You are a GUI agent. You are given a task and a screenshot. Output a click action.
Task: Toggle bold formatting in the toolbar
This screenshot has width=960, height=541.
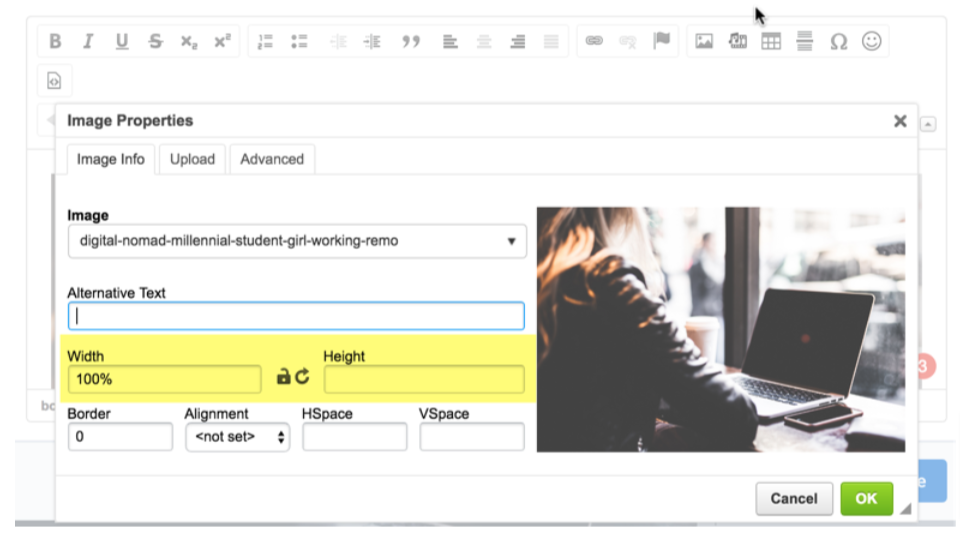click(55, 41)
